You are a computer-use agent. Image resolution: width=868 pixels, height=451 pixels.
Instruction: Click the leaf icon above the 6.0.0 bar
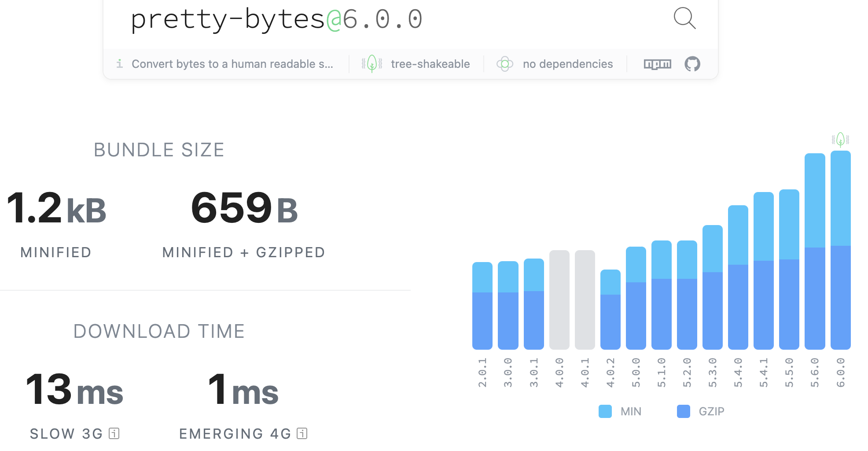click(x=840, y=140)
